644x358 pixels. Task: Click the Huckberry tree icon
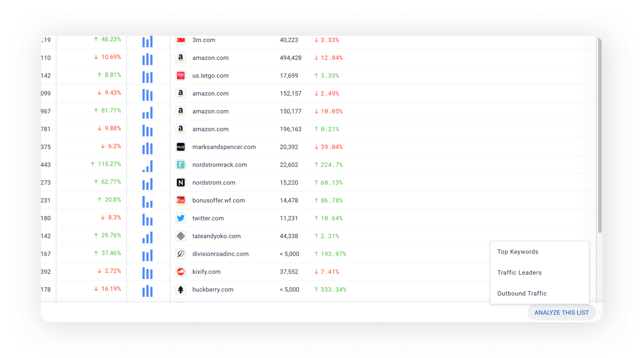tap(180, 289)
